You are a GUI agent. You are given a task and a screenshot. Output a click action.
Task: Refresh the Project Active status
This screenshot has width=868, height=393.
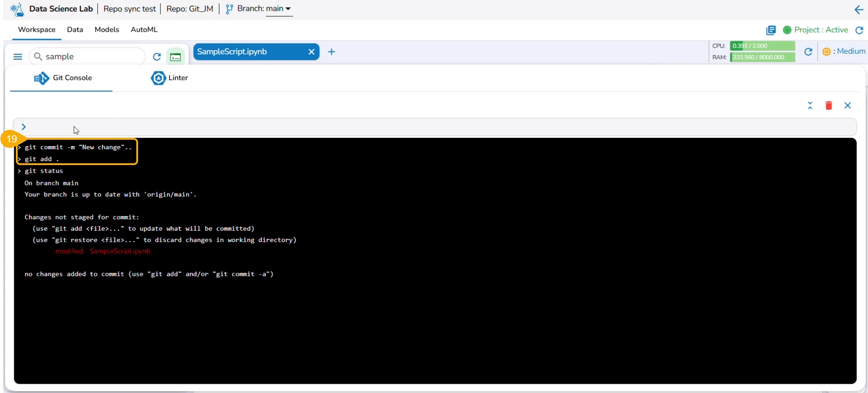click(859, 30)
